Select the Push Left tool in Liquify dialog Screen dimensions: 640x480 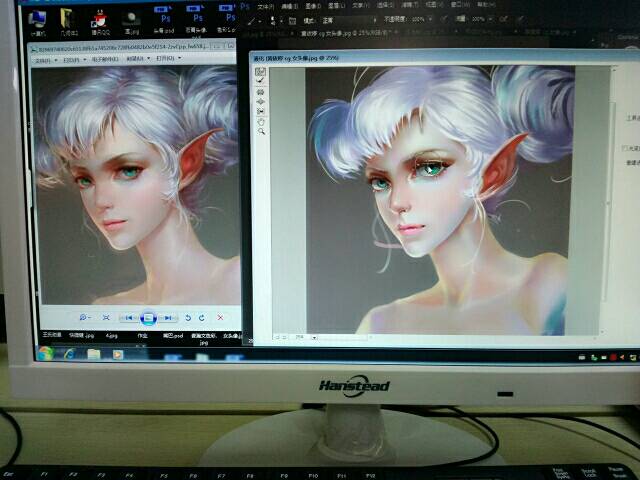pyautogui.click(x=260, y=111)
